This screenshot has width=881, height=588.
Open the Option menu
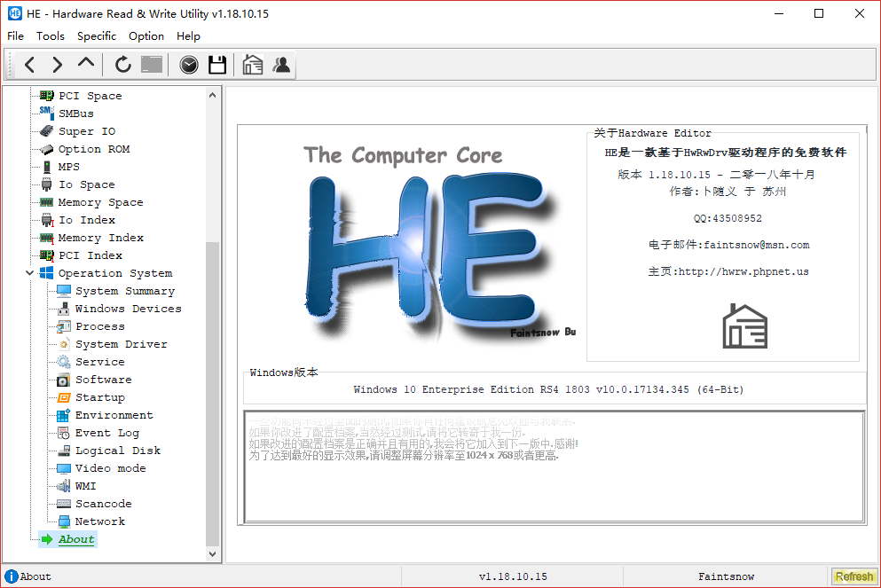click(146, 36)
